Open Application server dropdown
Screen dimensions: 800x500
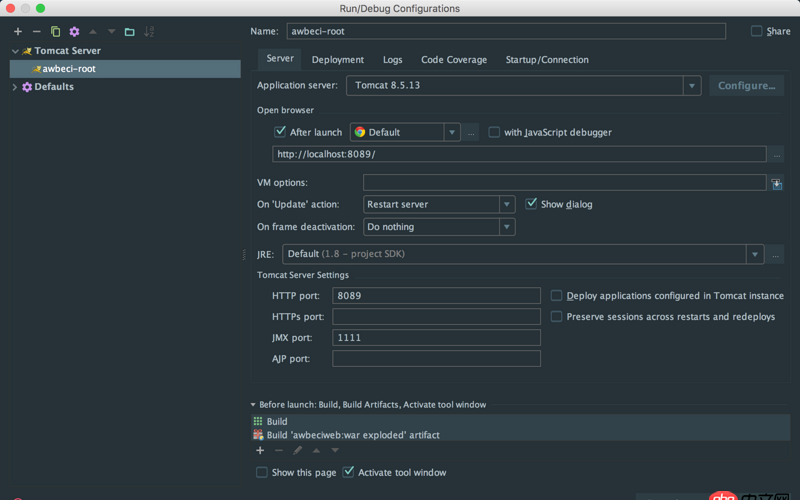pyautogui.click(x=692, y=86)
